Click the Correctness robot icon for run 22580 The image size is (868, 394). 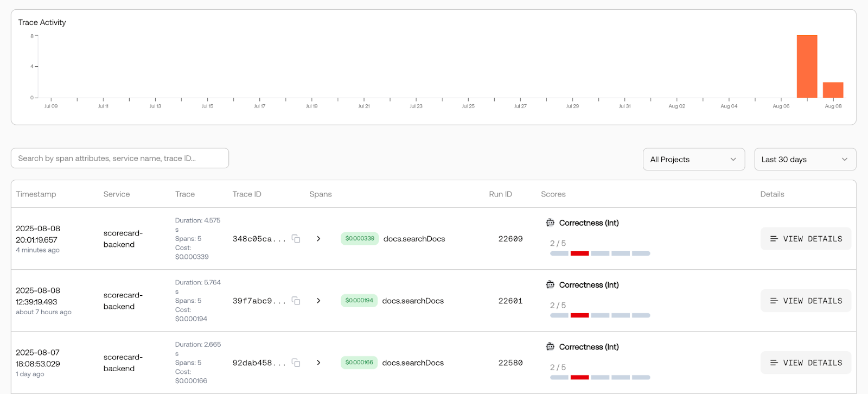pos(550,346)
